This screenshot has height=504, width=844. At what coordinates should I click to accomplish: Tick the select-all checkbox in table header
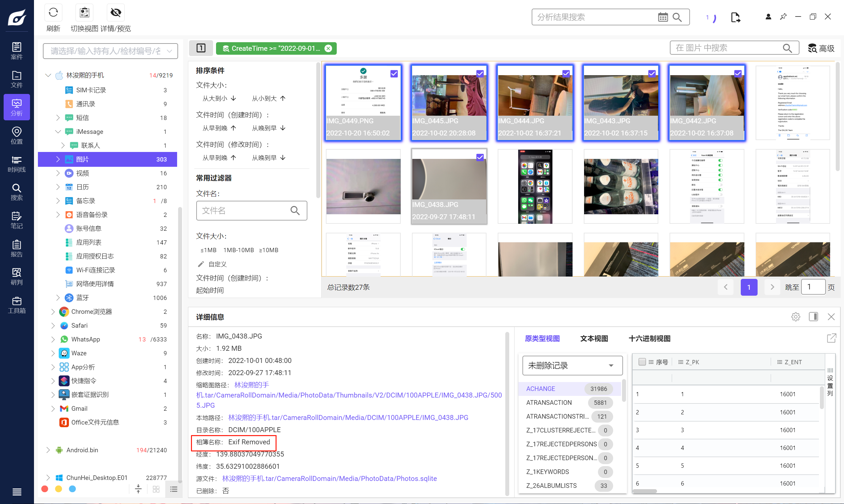pyautogui.click(x=642, y=362)
